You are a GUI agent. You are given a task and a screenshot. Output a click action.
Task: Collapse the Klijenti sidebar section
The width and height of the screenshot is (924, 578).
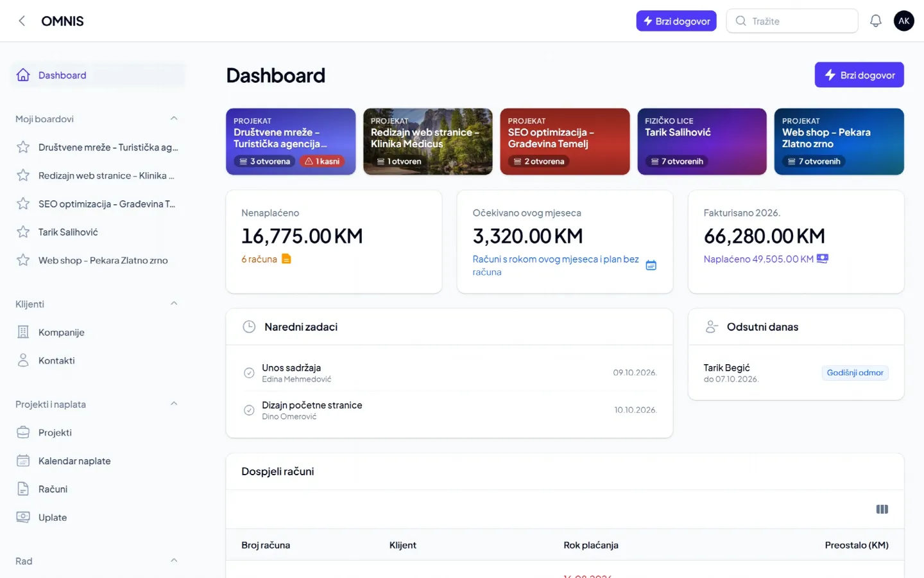point(174,304)
